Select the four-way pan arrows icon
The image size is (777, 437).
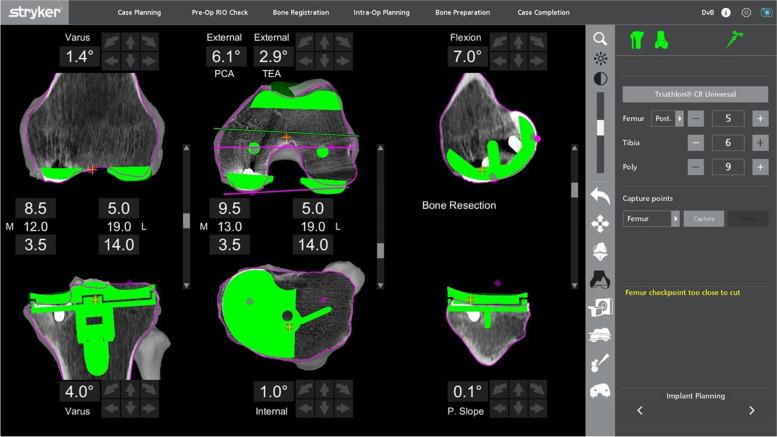[600, 223]
